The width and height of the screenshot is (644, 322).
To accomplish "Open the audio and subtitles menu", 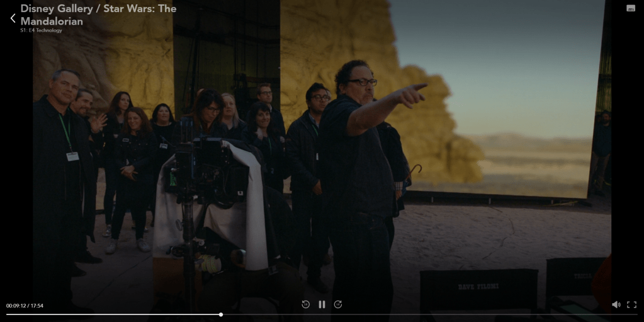I will click(x=631, y=8).
